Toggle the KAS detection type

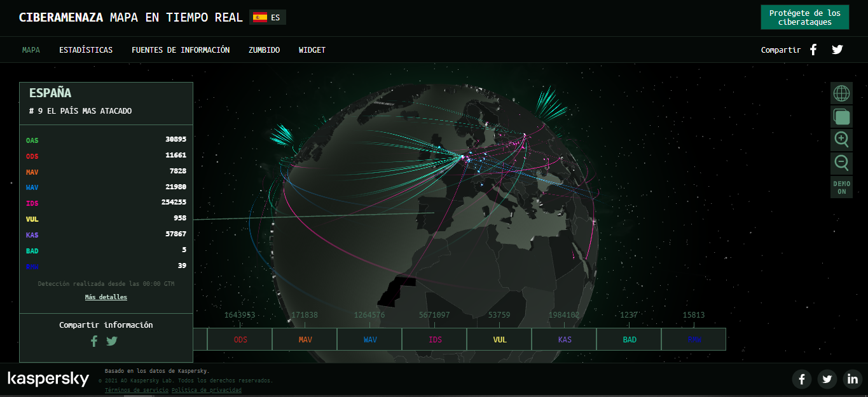[565, 339]
